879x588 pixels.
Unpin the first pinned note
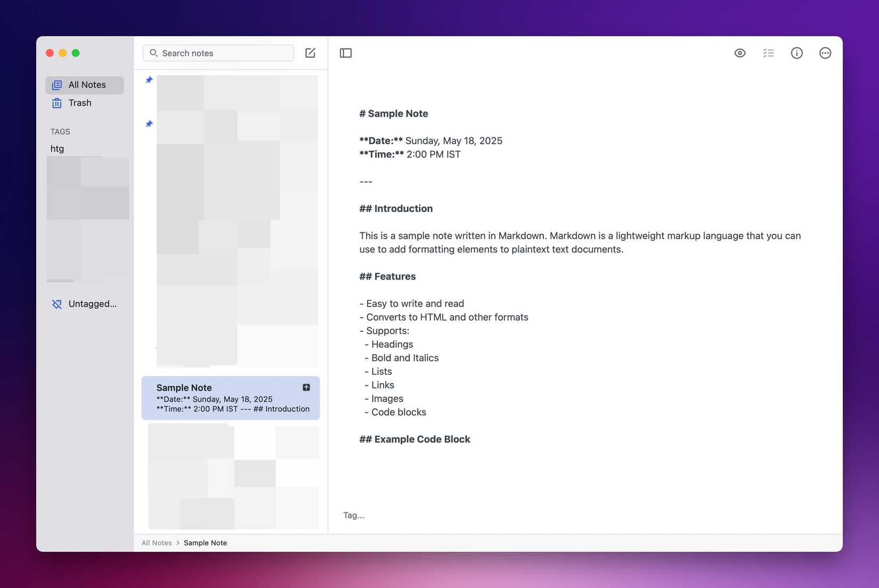pos(149,80)
